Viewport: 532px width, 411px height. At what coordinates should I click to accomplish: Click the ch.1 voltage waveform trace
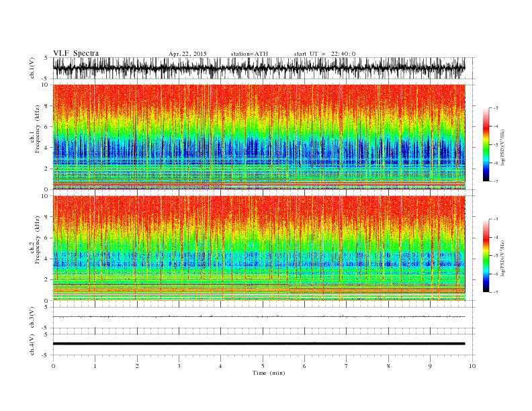point(259,68)
